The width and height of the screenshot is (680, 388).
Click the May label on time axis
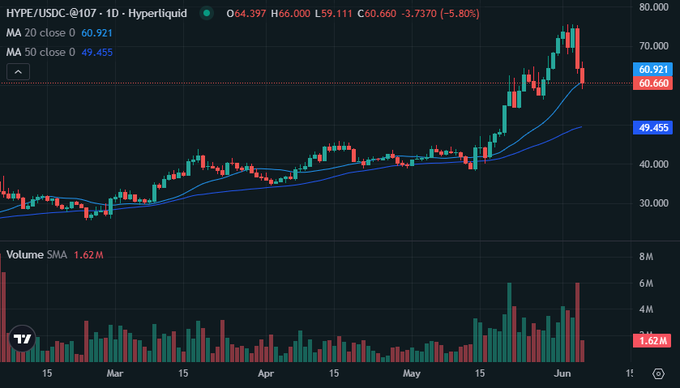pyautogui.click(x=412, y=373)
